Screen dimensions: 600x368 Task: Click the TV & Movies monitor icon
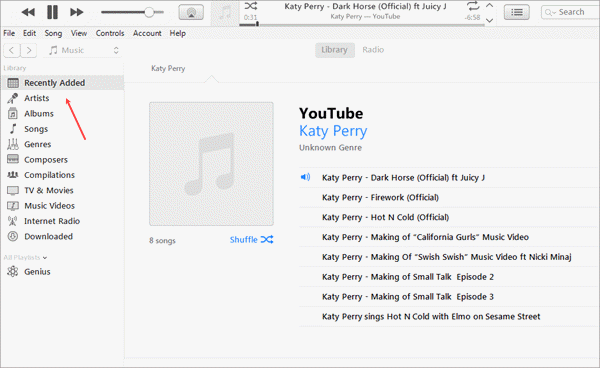click(x=13, y=191)
